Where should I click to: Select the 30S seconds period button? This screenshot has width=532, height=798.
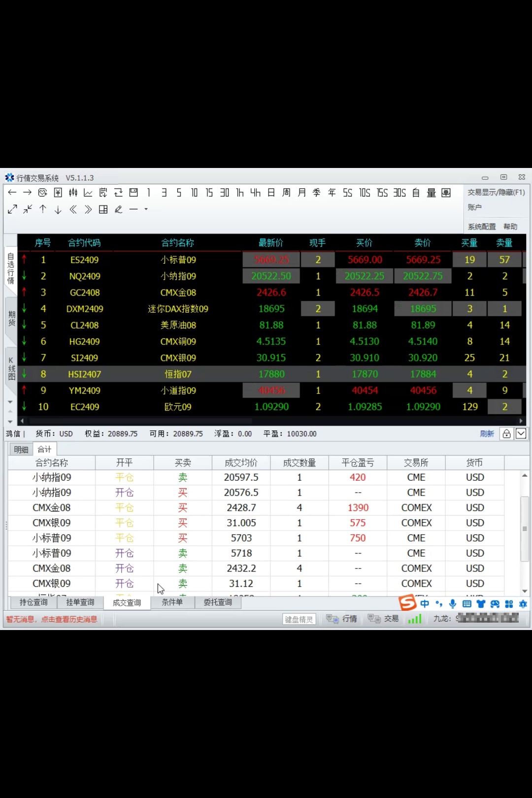click(399, 193)
